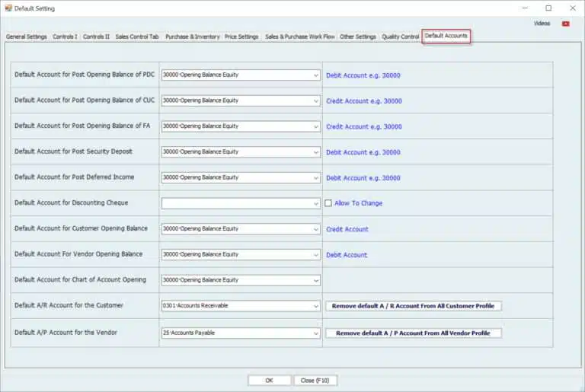The height and width of the screenshot is (392, 585).
Task: Click the Default Setting app icon
Action: pos(8,8)
